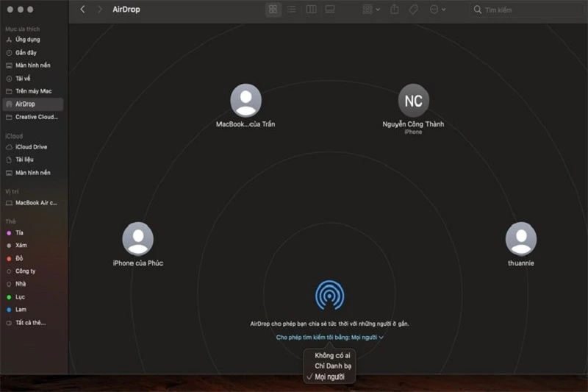
Task: Choose Không có ai from the menu
Action: [332, 355]
